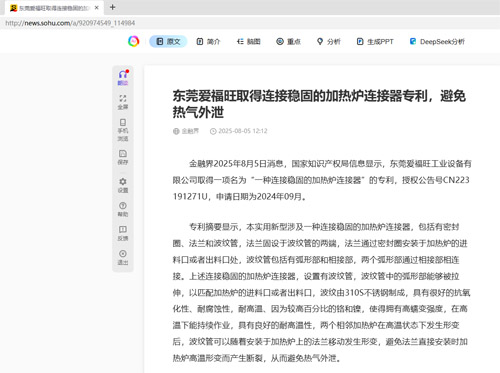
Task: Click the colorful AI assistant logo icon
Action: pos(133,41)
